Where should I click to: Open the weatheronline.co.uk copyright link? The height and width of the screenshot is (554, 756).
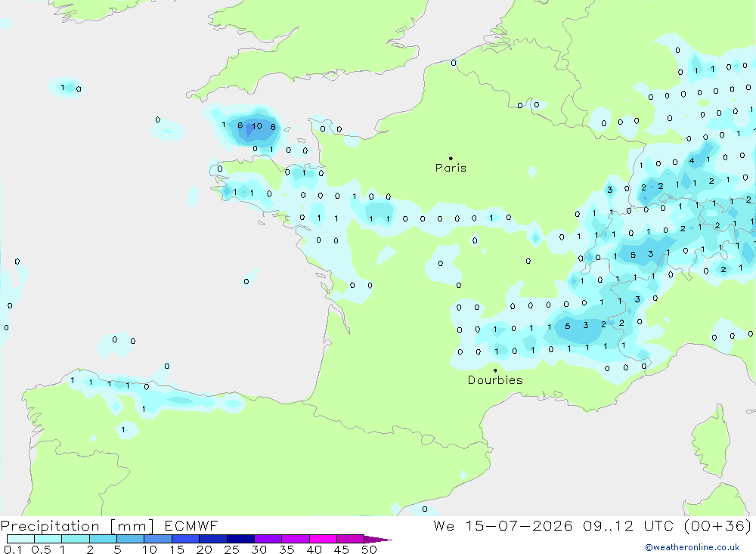point(692,547)
